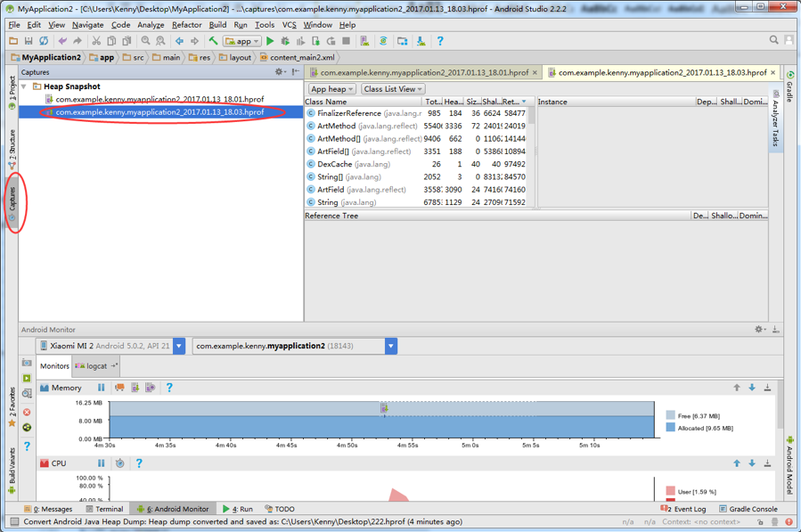
Task: Pause the Memory monitor
Action: [102, 388]
